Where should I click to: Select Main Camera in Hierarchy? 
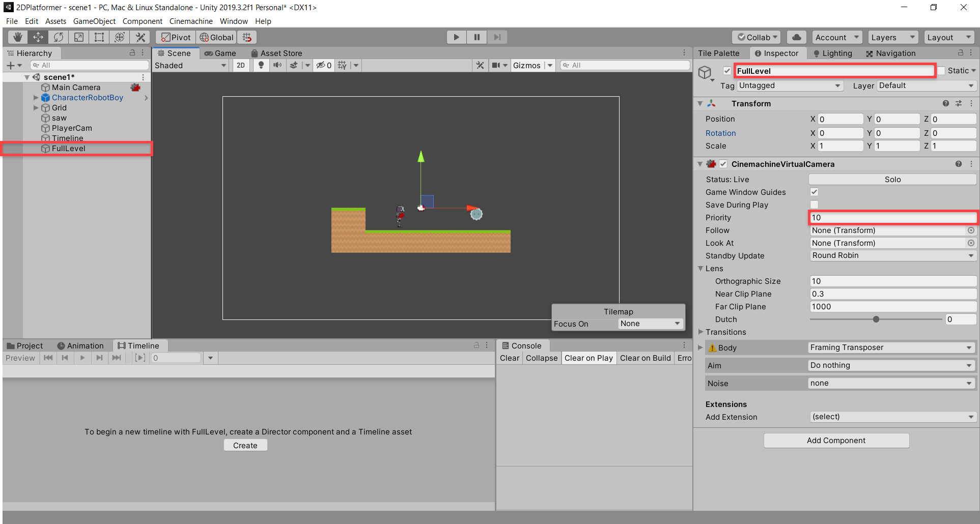(x=76, y=88)
